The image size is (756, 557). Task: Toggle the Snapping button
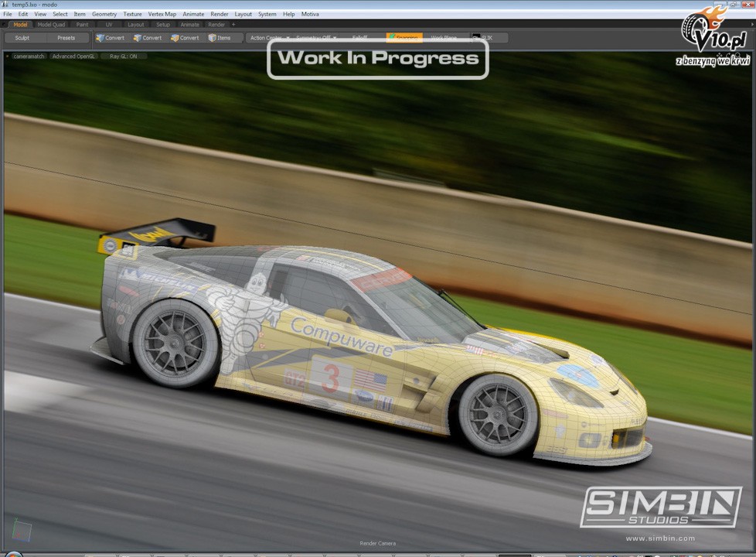[404, 38]
